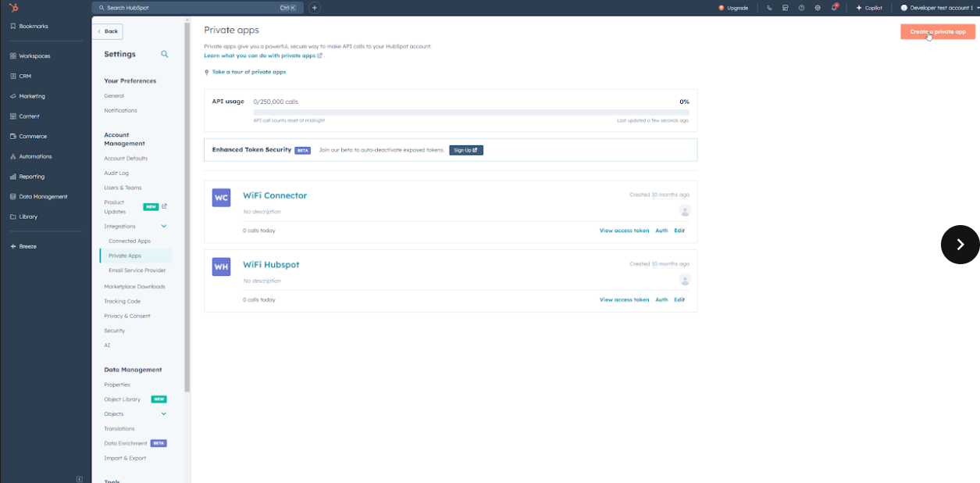The height and width of the screenshot is (483, 980).
Task: Open the Developer test account dropdown
Action: (x=939, y=8)
